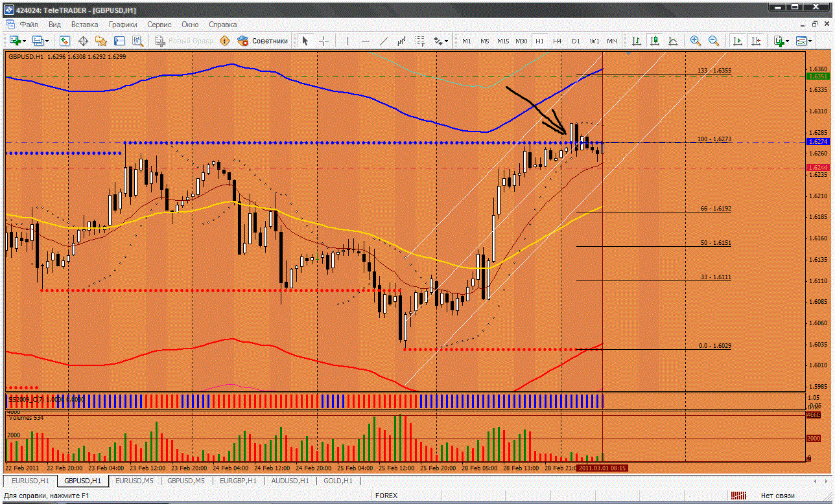Zoom out of the chart
The width and height of the screenshot is (835, 504).
pos(714,41)
